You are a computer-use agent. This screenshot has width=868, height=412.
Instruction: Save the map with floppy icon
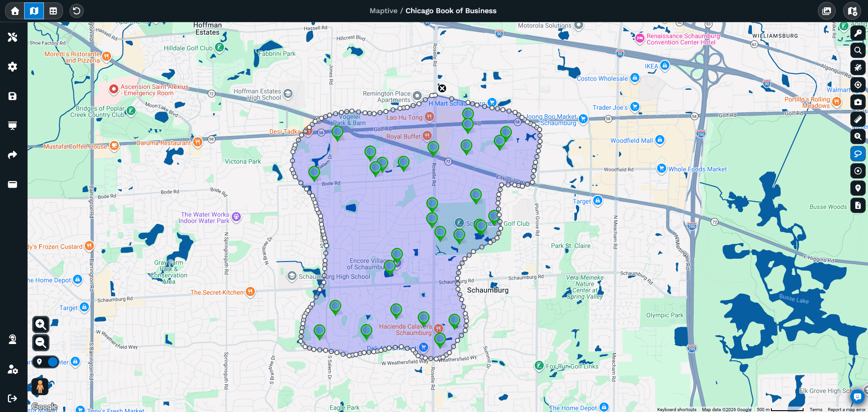click(13, 96)
